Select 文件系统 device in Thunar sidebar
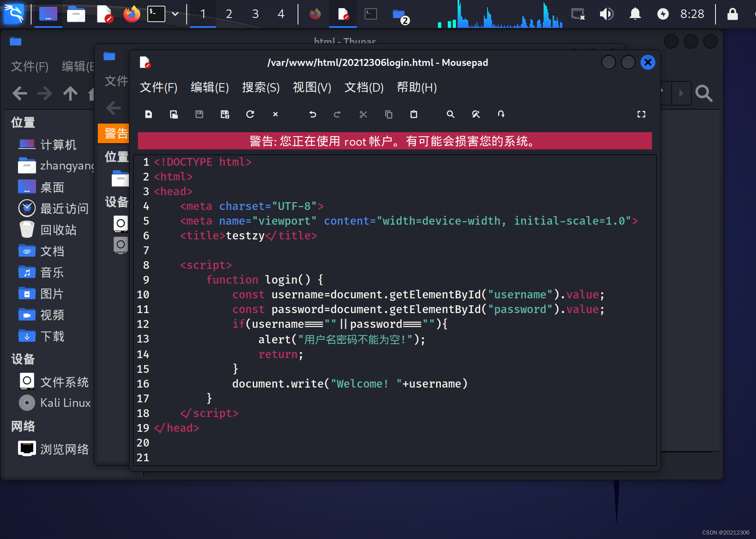The height and width of the screenshot is (539, 756). click(54, 381)
